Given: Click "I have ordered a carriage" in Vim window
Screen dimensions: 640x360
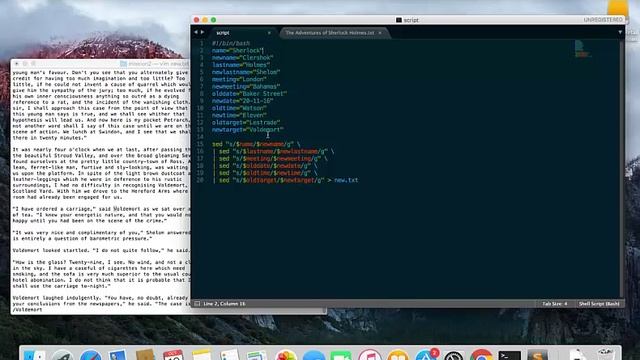Looking at the screenshot, I should pos(54,209).
